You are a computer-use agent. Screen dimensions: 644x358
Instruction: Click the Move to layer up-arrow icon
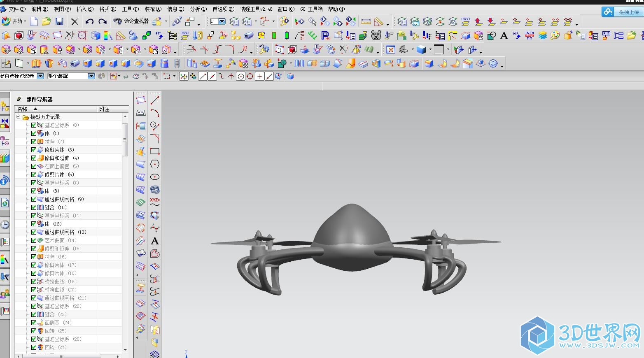[x=478, y=21]
